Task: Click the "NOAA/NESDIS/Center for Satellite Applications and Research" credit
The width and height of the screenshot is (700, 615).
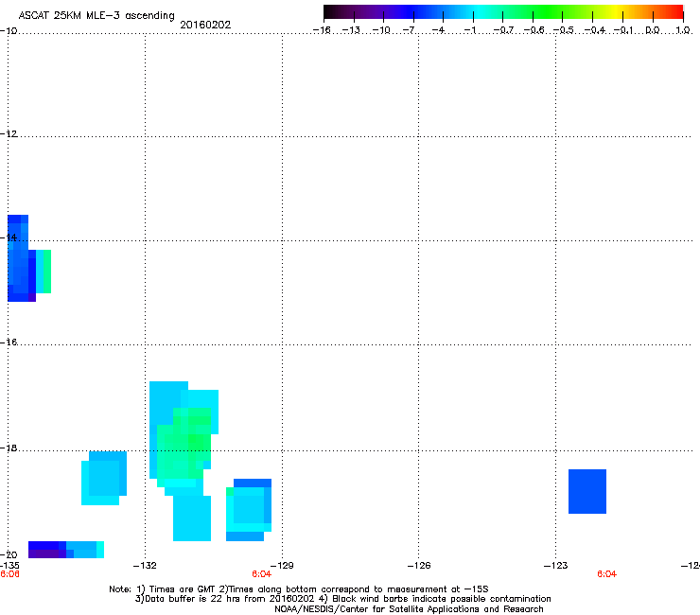Action: (409, 608)
